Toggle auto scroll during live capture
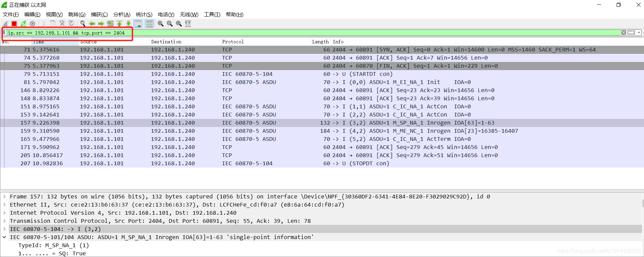This screenshot has width=644, height=257. click(138, 24)
